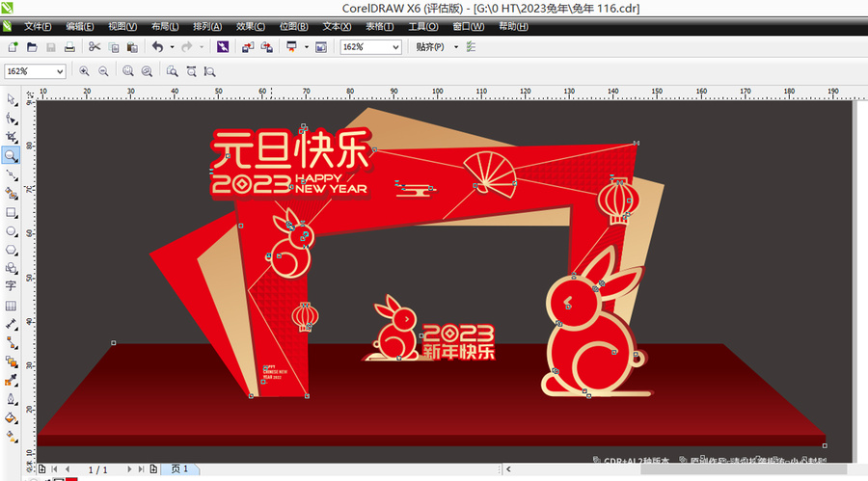Viewport: 868px width, 481px height.
Task: Select the Blend effects tool
Action: click(11, 362)
